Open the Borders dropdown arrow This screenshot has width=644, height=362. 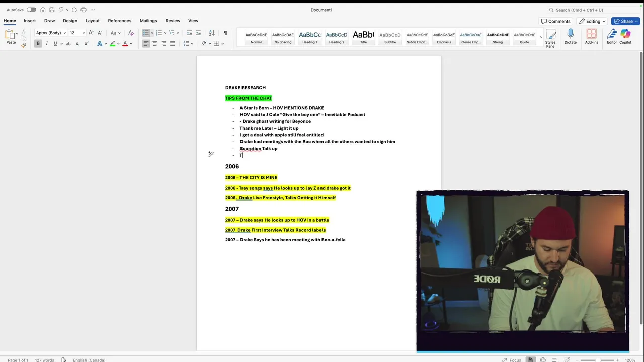click(223, 44)
